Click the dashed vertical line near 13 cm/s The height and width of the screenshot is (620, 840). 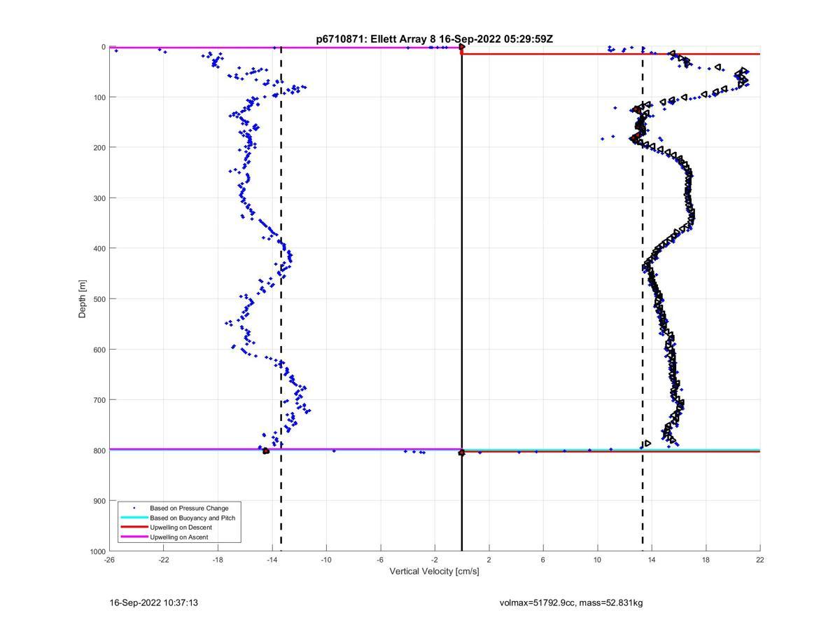click(x=643, y=299)
